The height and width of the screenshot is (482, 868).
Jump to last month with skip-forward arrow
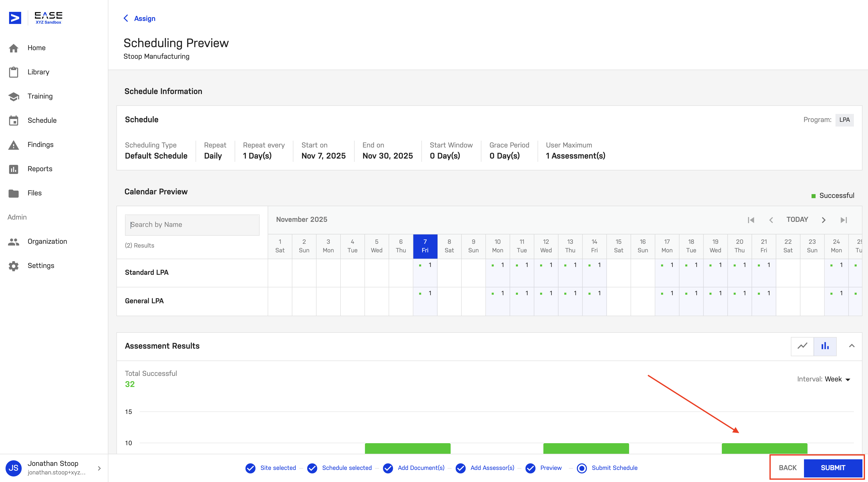[844, 220]
